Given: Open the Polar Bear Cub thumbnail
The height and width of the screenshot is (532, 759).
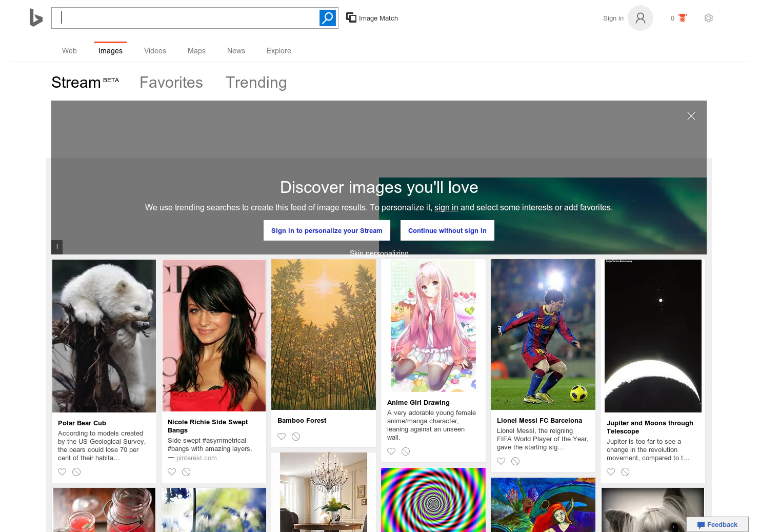Looking at the screenshot, I should [104, 336].
